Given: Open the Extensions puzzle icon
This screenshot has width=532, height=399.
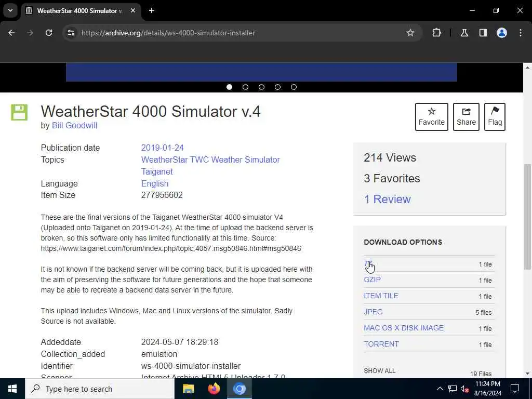Looking at the screenshot, I should (436, 33).
